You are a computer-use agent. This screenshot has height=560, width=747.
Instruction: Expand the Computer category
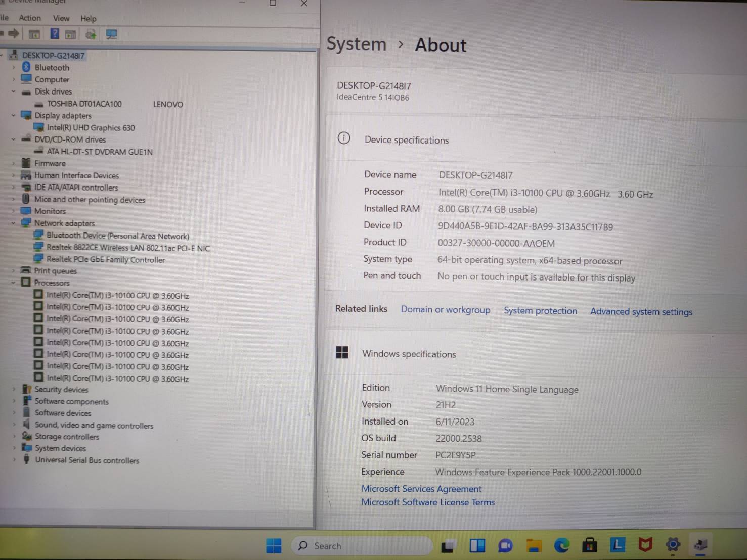pyautogui.click(x=14, y=79)
